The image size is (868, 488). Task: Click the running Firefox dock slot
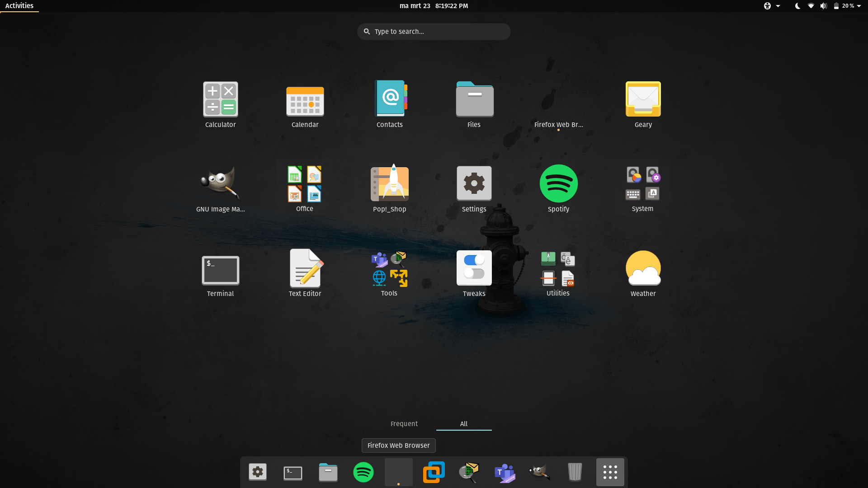(x=399, y=472)
